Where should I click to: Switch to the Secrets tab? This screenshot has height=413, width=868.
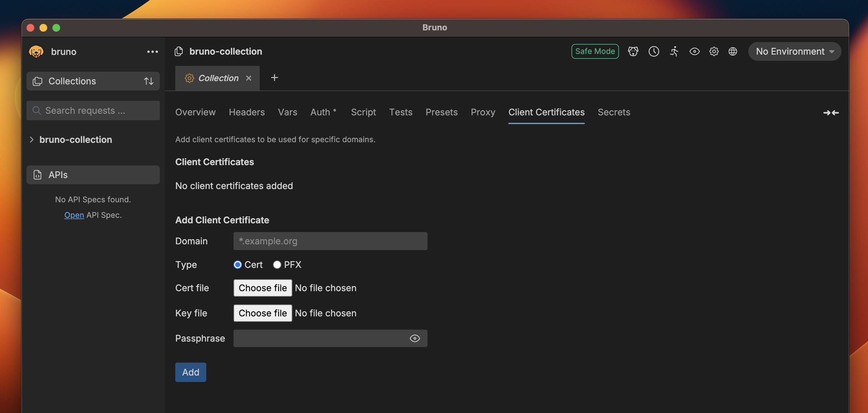pyautogui.click(x=614, y=112)
